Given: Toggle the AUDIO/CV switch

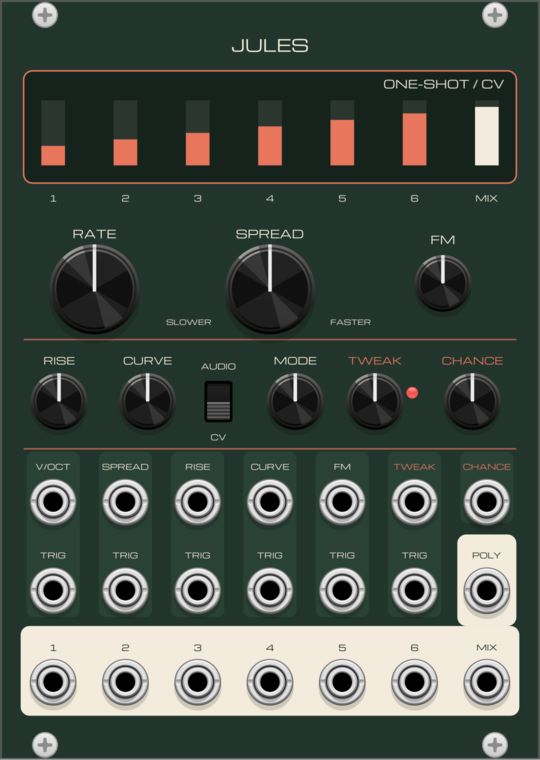Looking at the screenshot, I should pos(218,401).
